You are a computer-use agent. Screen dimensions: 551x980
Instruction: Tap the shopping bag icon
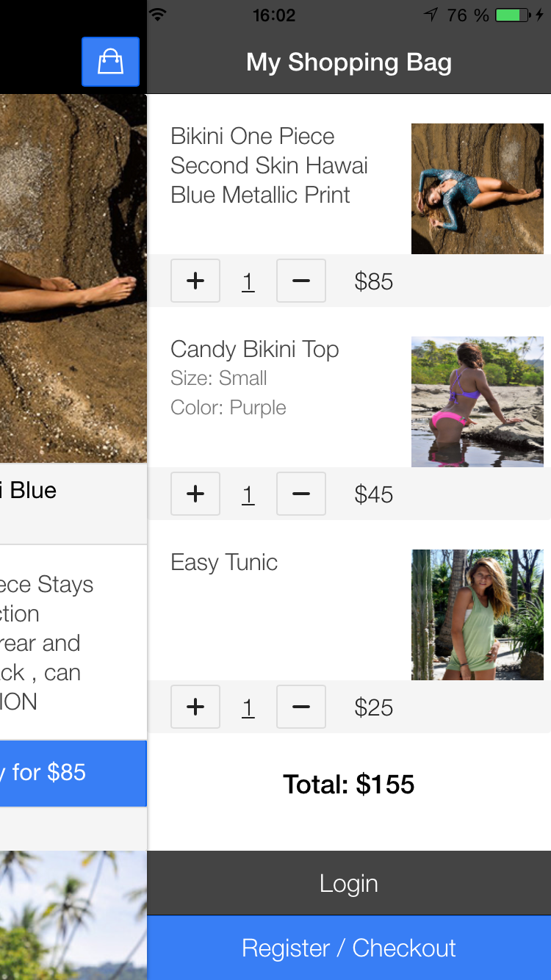point(110,62)
